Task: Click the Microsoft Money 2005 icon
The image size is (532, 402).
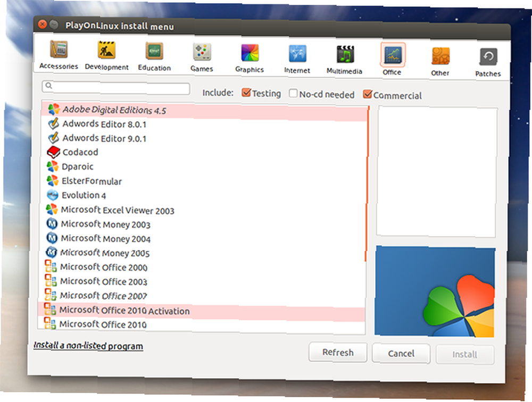Action: pyautogui.click(x=52, y=252)
